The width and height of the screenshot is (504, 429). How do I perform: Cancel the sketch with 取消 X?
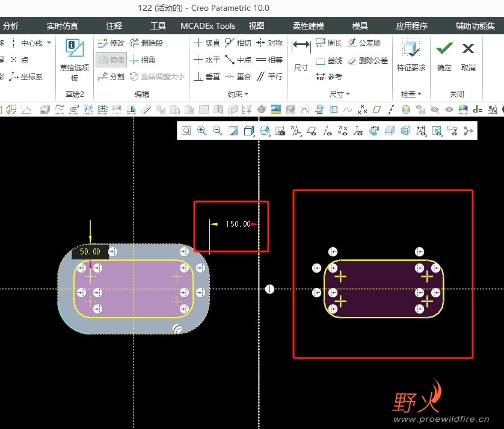coord(468,55)
